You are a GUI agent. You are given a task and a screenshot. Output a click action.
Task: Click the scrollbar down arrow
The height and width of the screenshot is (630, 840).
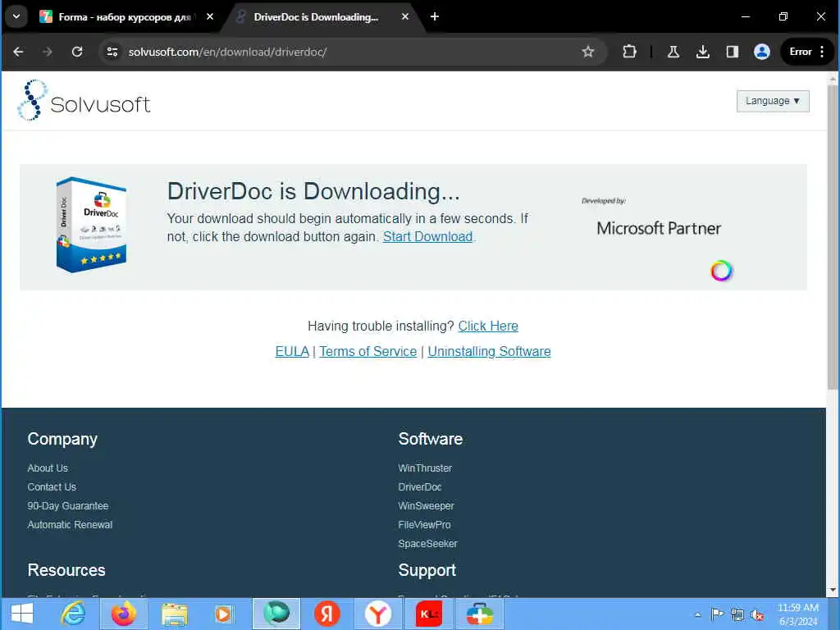click(832, 591)
